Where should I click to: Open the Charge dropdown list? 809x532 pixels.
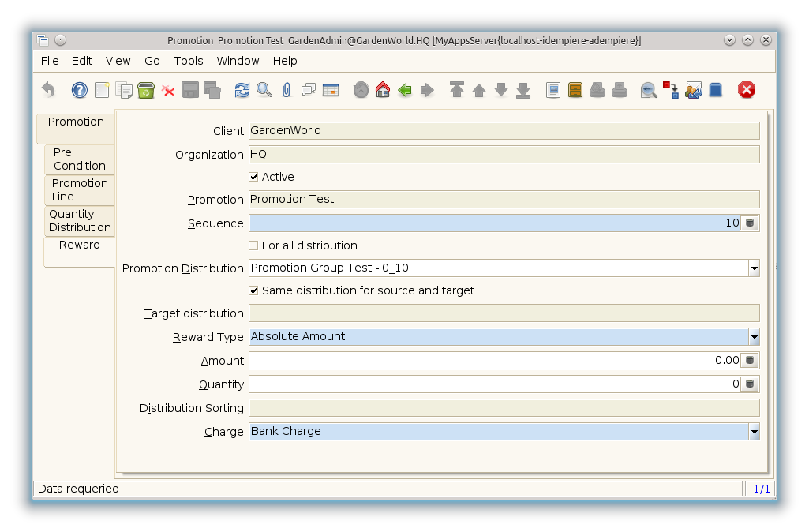754,432
